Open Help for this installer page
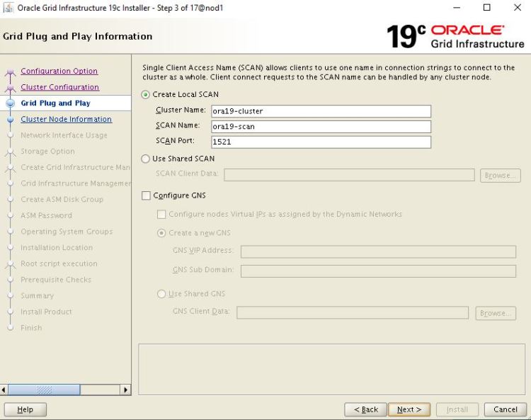Viewport: 531px width, 420px height. (25, 409)
